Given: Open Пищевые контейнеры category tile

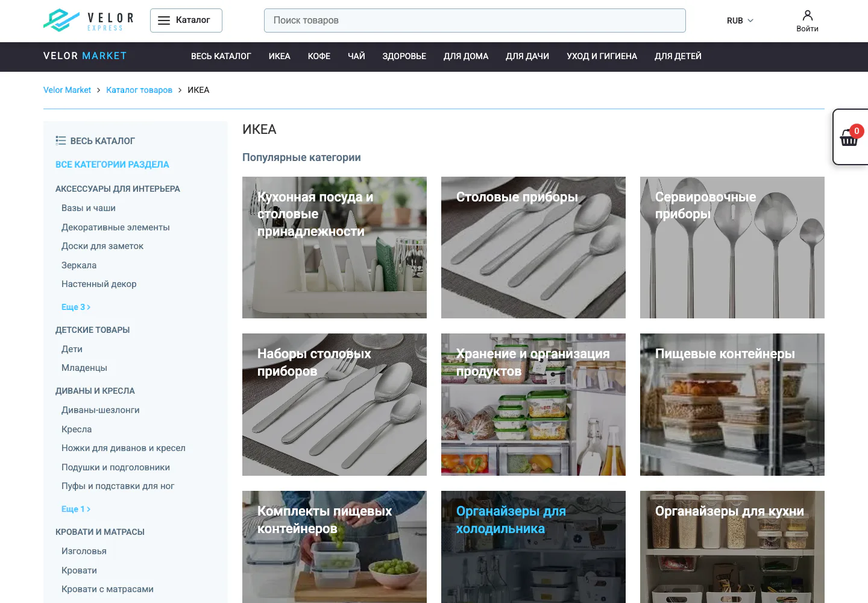Looking at the screenshot, I should click(732, 405).
